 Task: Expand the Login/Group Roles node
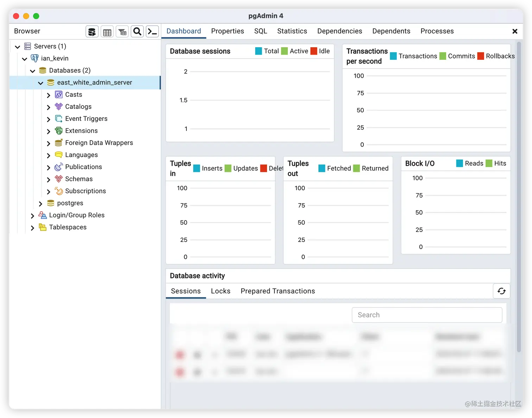pos(32,216)
